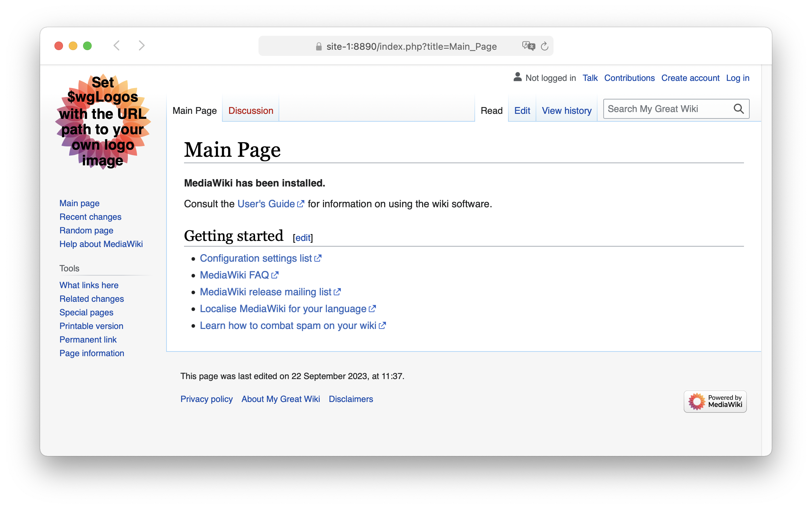Click the back navigation arrow icon
Viewport: 812px width, 509px height.
click(117, 46)
